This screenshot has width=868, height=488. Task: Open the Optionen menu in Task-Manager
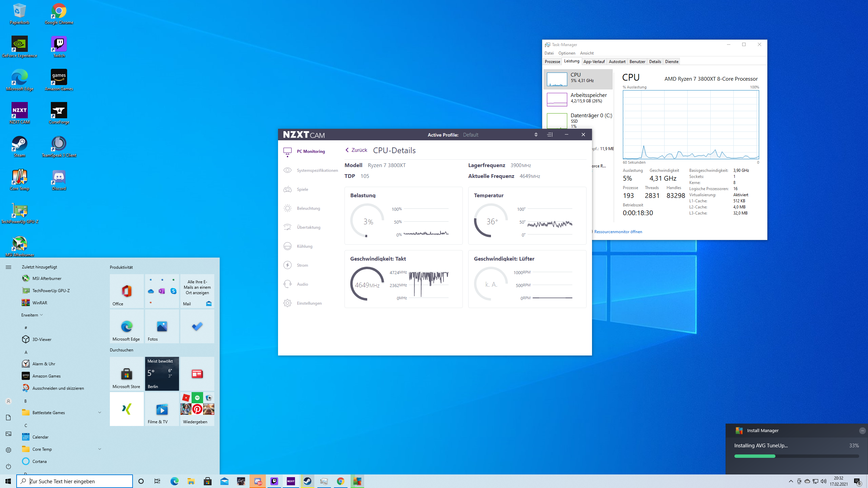tap(567, 53)
